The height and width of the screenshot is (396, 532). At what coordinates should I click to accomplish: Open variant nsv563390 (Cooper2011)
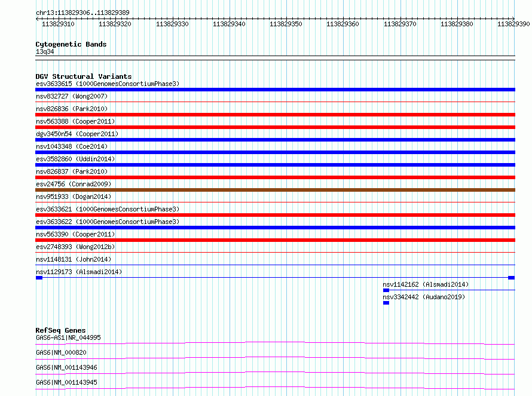tap(75, 234)
